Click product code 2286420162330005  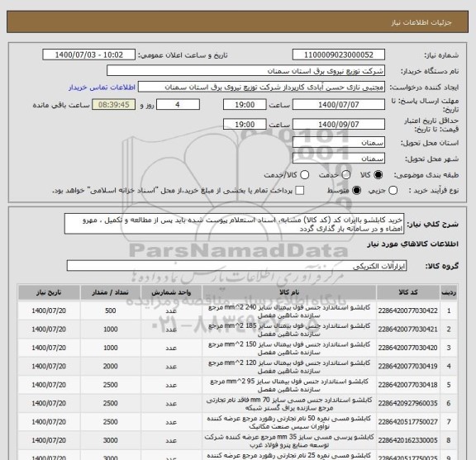[x=407, y=440]
